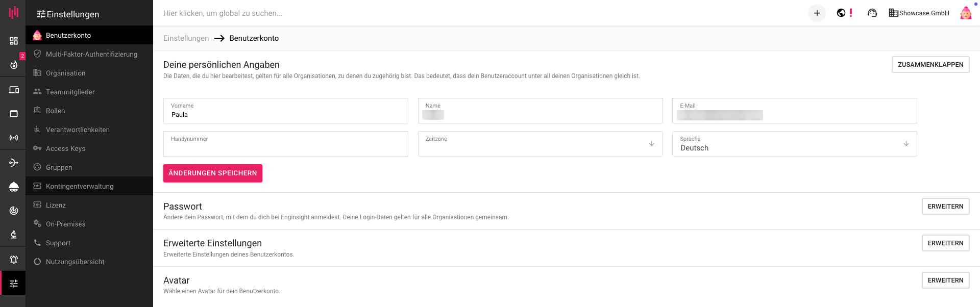The width and height of the screenshot is (980, 307).
Task: Expand the Erweiterte Einstellungen section
Action: point(945,243)
